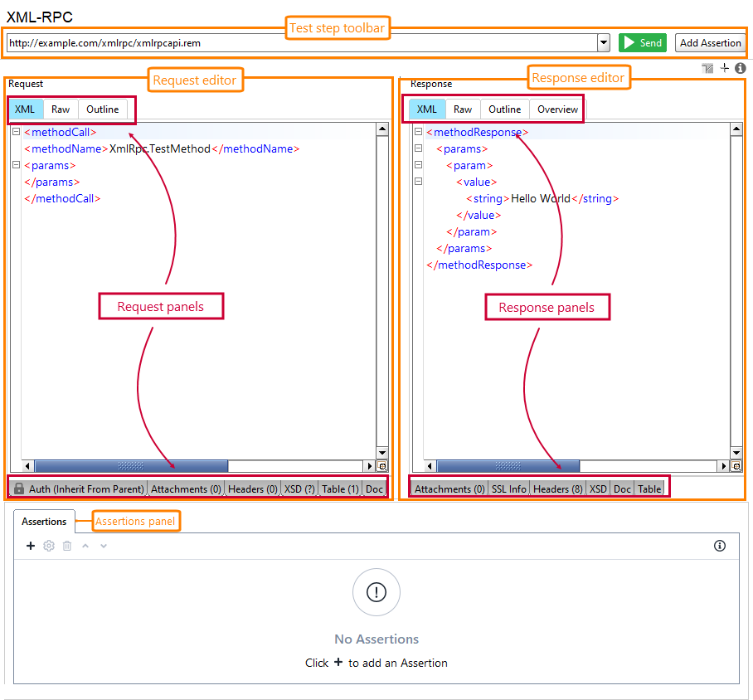Viewport: 753px width, 700px height.
Task: Open the response XSD panel
Action: (x=599, y=489)
